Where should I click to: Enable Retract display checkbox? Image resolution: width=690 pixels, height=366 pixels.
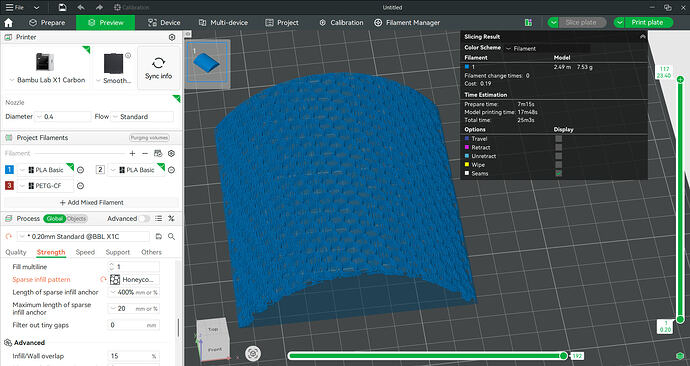point(558,147)
